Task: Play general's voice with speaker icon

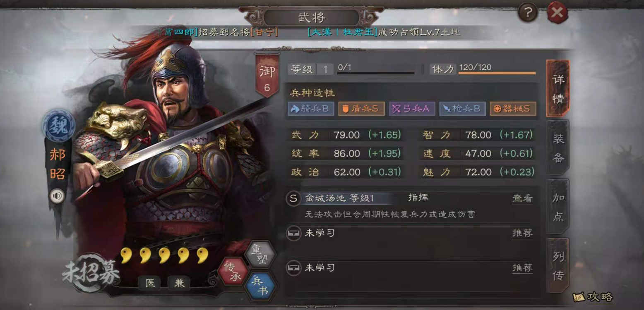Action: click(57, 196)
